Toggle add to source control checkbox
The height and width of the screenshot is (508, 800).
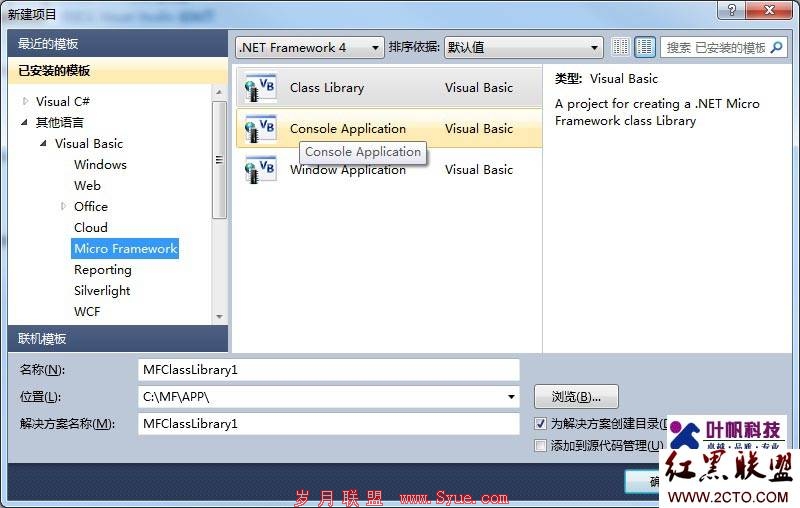[x=540, y=445]
